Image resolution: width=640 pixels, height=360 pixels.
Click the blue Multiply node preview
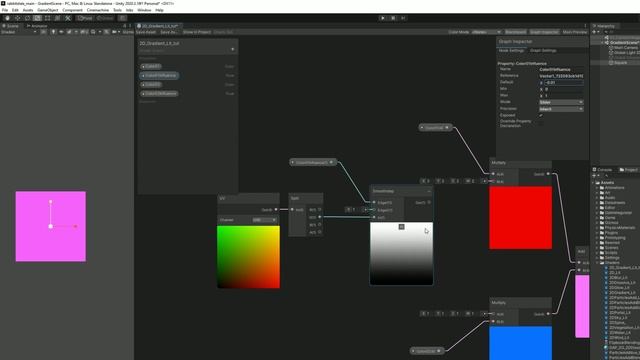pos(520,343)
